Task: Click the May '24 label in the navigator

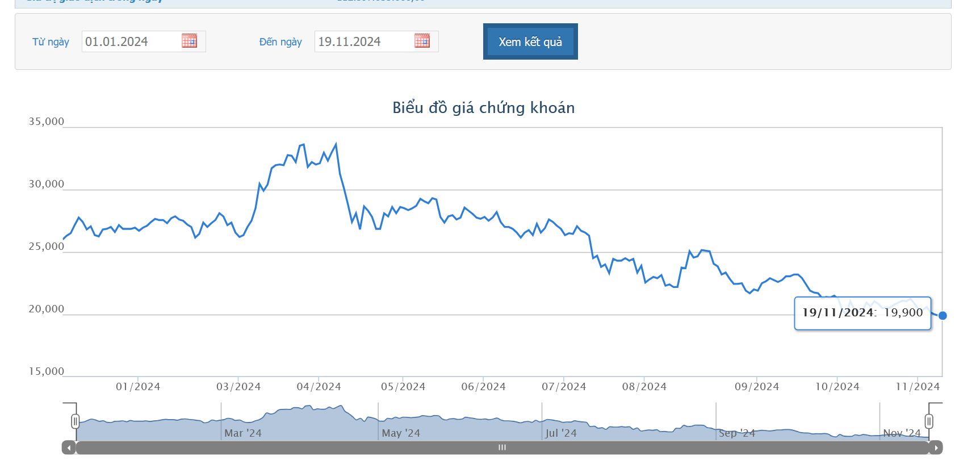Action: point(401,433)
